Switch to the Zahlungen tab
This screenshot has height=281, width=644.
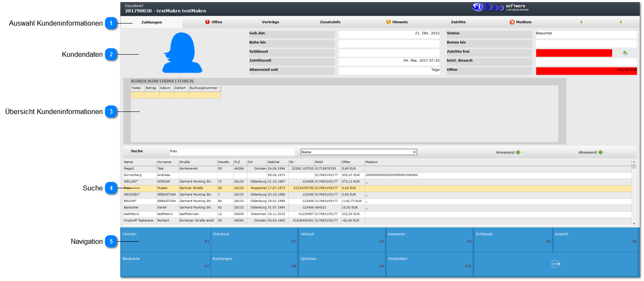tap(152, 22)
